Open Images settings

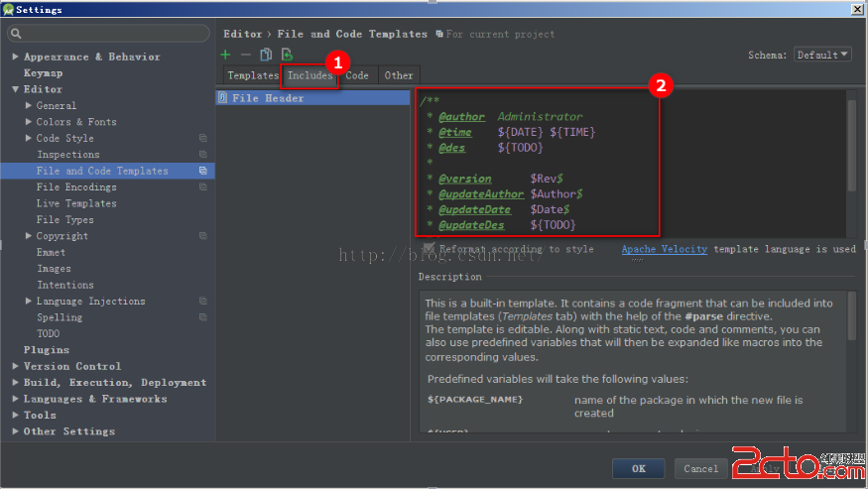[x=54, y=269]
